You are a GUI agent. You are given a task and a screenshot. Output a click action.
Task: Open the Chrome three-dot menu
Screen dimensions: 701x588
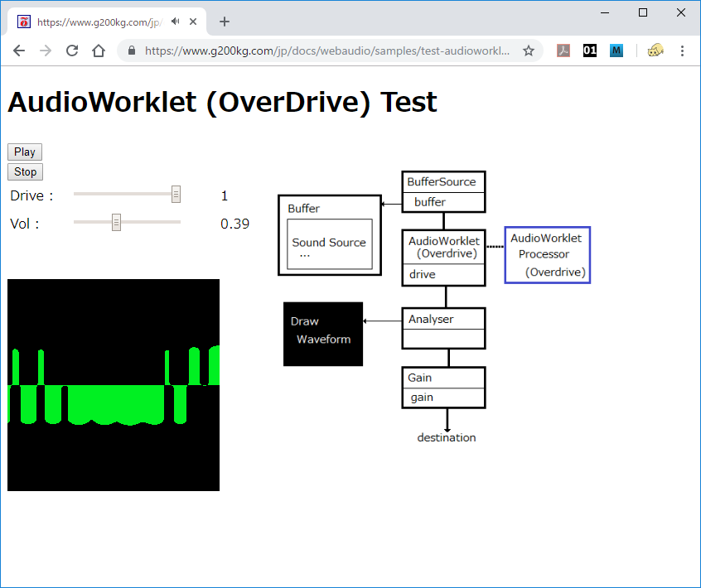[682, 51]
